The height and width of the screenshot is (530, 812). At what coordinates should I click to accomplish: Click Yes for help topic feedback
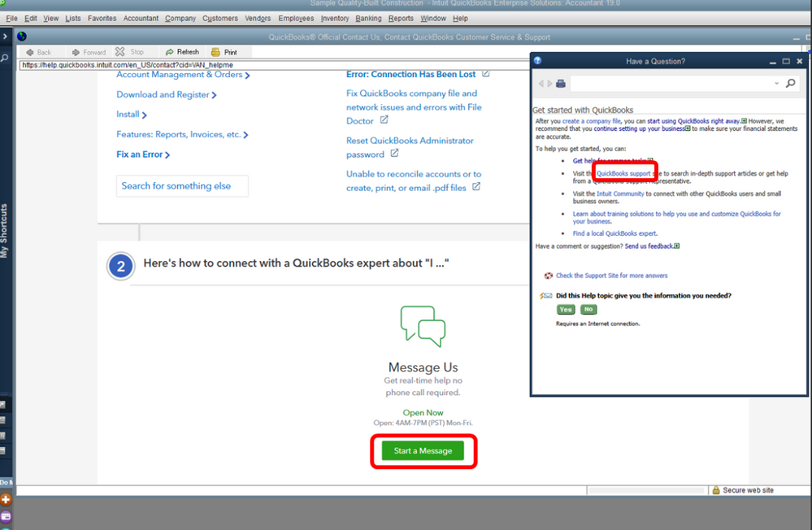coord(566,309)
